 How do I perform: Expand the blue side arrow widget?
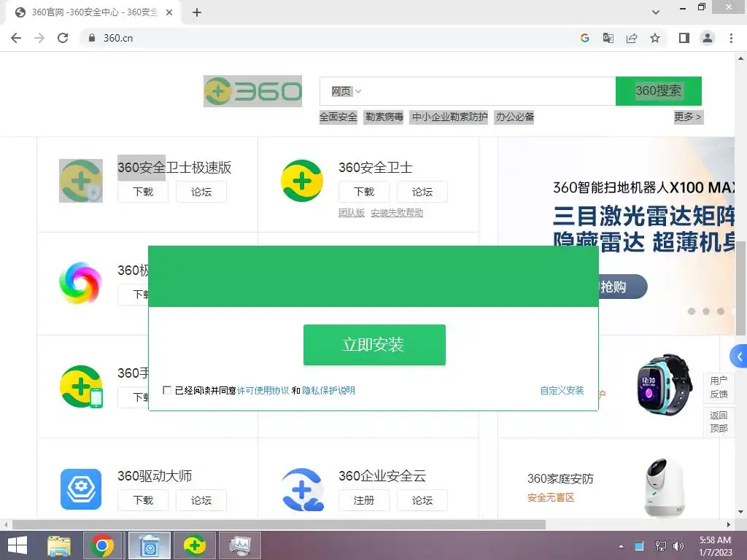pyautogui.click(x=738, y=356)
